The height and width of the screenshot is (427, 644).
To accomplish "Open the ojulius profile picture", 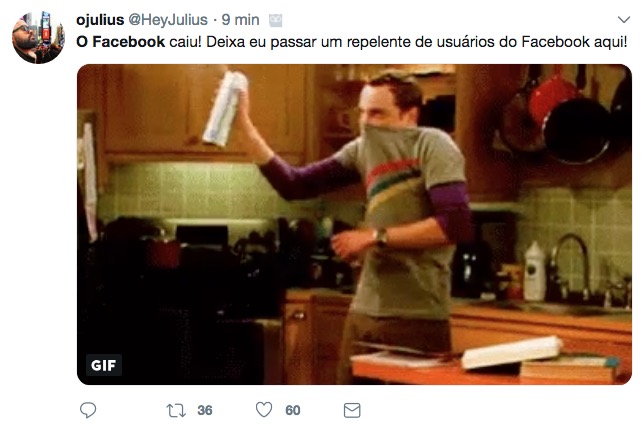I will tap(38, 37).
